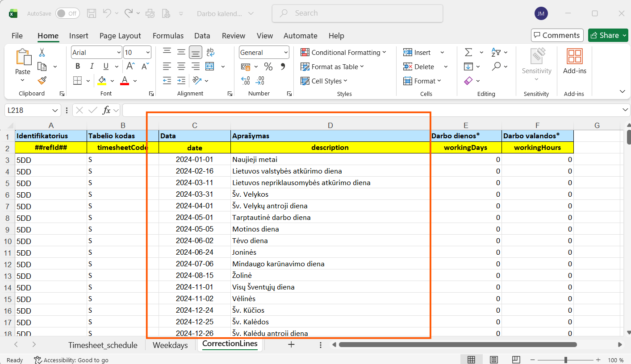Expand Conditional Formatting menu

pyautogui.click(x=343, y=53)
